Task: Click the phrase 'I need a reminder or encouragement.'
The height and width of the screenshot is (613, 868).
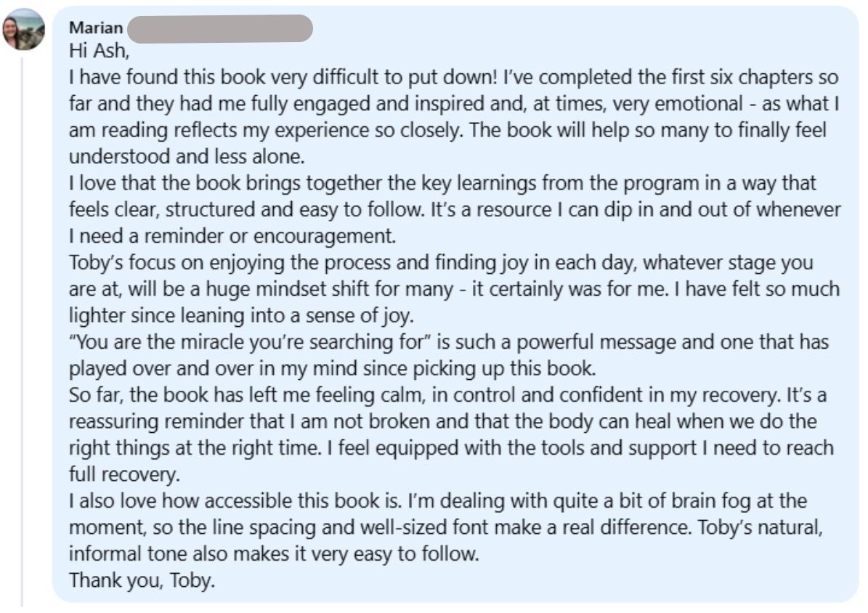Action: coord(232,237)
